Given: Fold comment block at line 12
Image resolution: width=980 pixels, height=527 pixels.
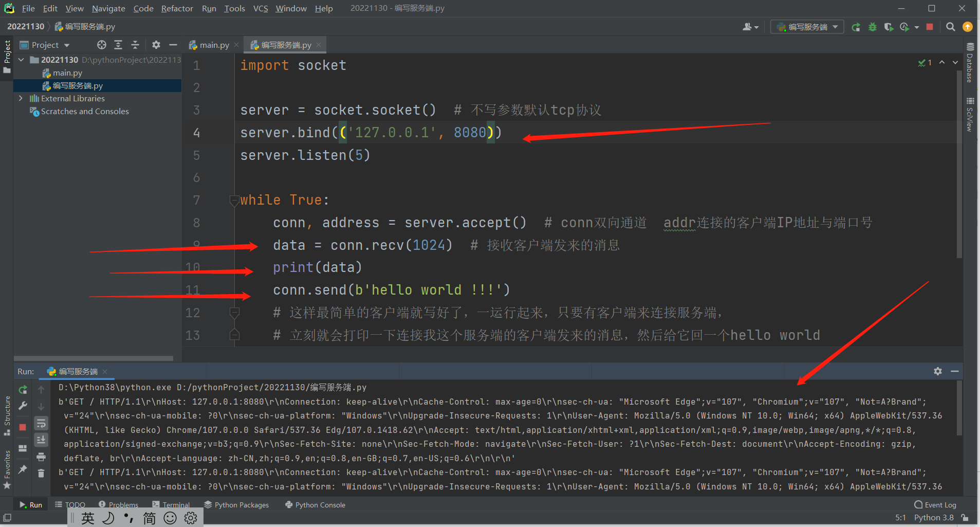Looking at the screenshot, I should point(234,313).
